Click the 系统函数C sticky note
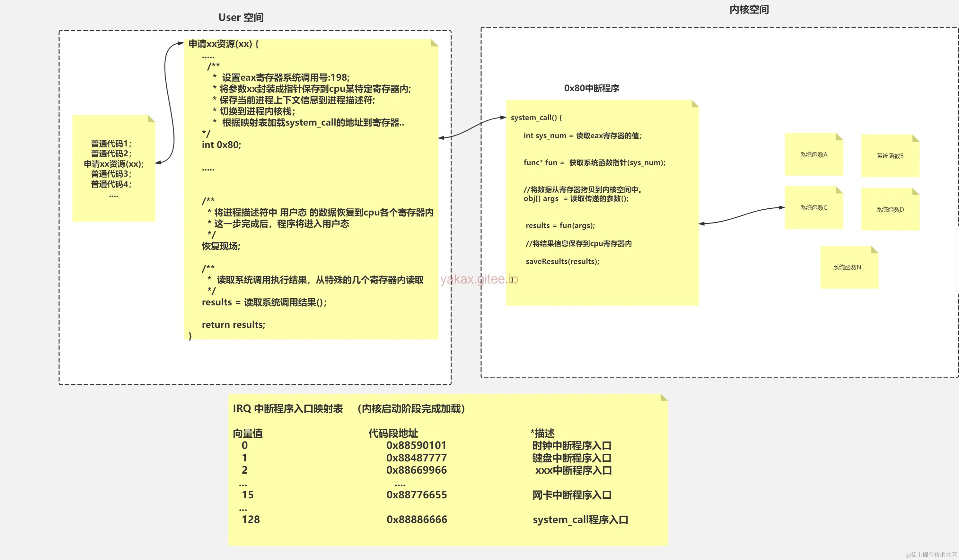 pyautogui.click(x=814, y=208)
